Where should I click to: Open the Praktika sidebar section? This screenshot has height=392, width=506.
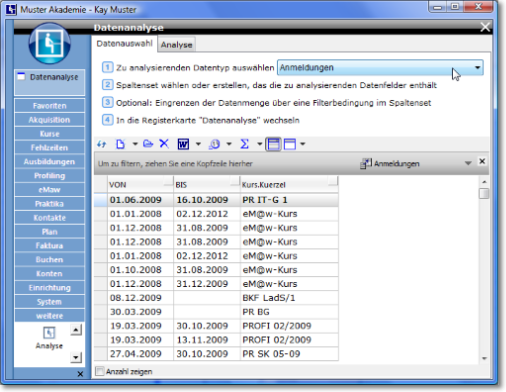[x=50, y=204]
